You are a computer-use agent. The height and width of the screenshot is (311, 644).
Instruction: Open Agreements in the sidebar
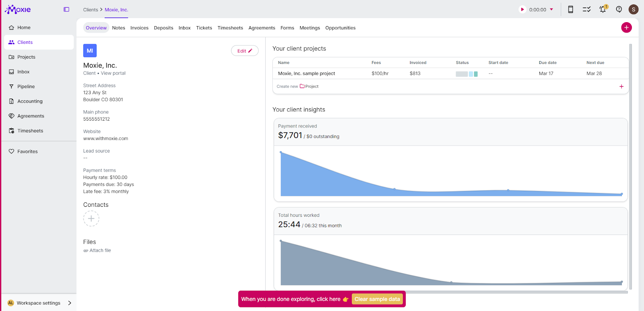point(39,116)
